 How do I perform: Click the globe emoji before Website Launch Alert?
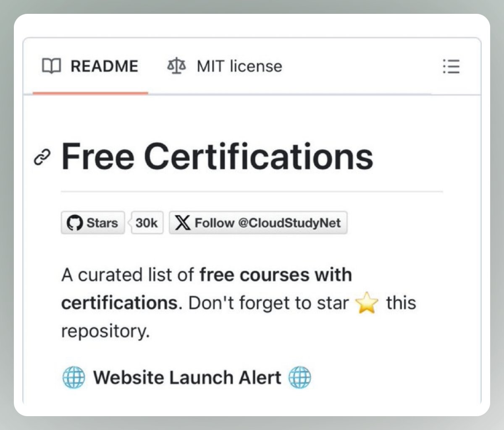(x=73, y=377)
